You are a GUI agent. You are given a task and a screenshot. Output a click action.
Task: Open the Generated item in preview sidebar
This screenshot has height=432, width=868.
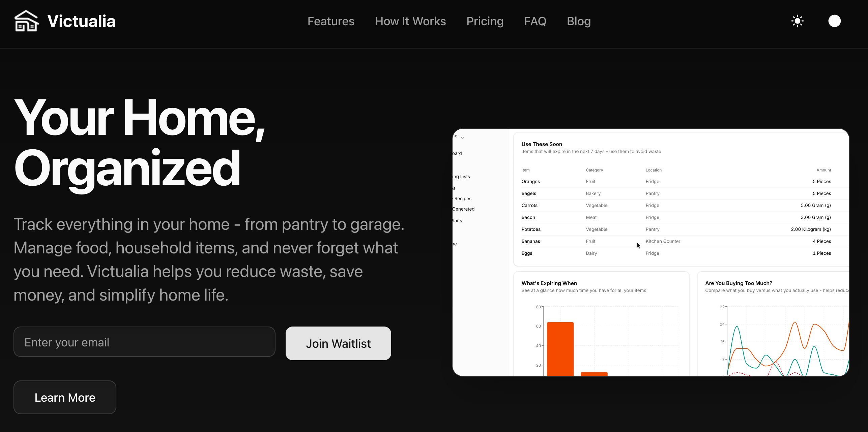click(463, 209)
